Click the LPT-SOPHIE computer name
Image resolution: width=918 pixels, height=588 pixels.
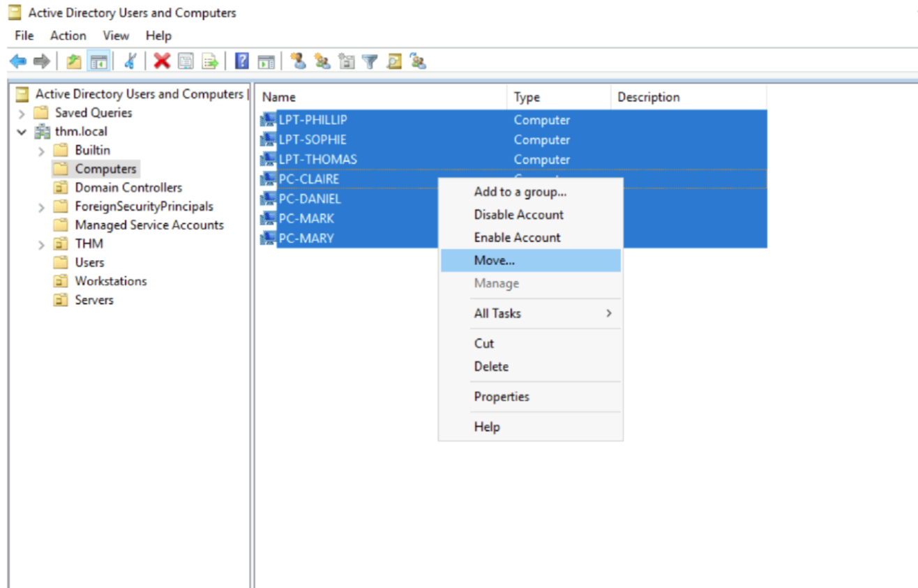pos(312,140)
